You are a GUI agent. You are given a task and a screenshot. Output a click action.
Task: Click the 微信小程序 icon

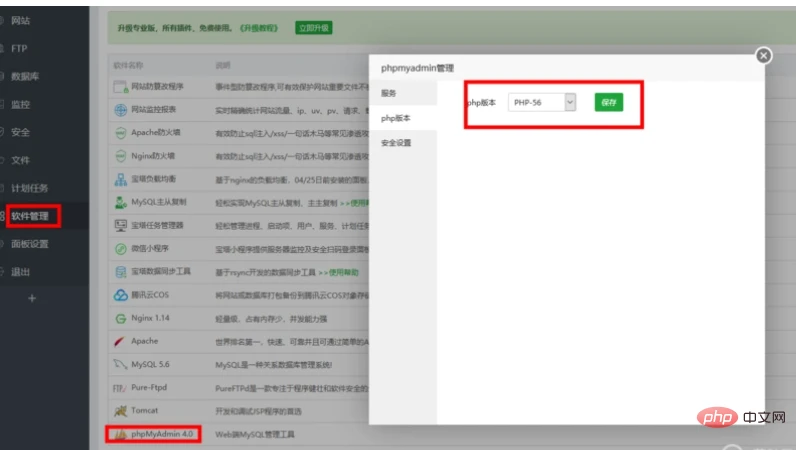pyautogui.click(x=120, y=249)
